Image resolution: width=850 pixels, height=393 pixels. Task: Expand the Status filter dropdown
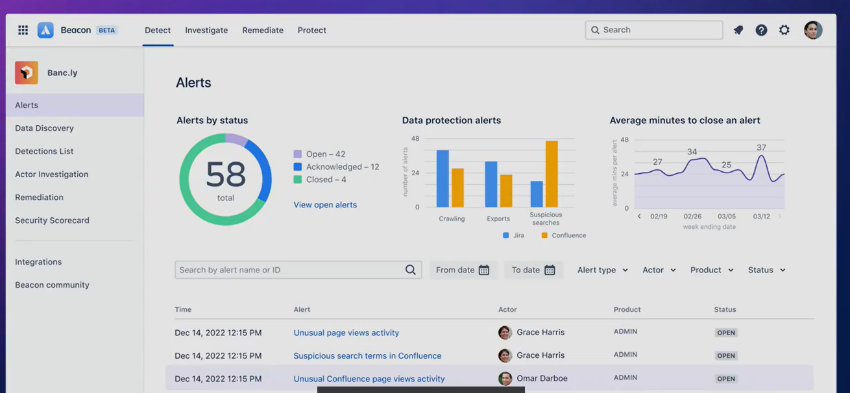pos(767,270)
